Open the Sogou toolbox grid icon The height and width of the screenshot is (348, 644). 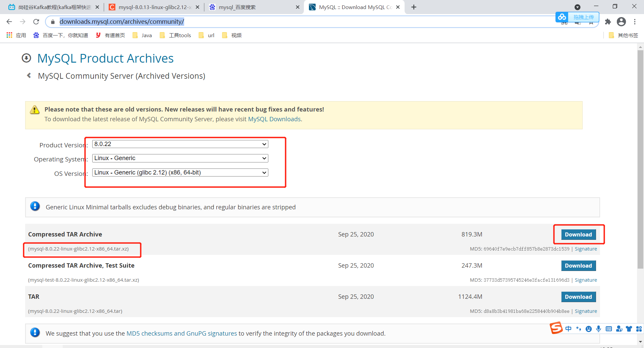[x=639, y=329]
